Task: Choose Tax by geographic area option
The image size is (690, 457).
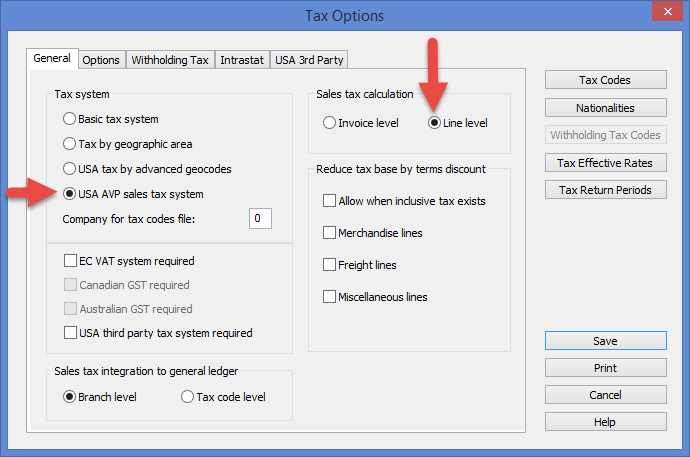Action: [70, 144]
